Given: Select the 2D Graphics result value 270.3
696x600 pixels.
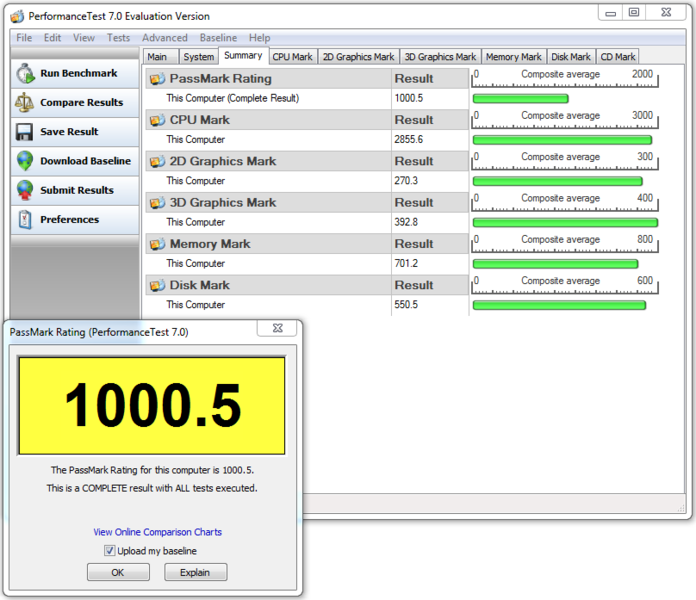Looking at the screenshot, I should (x=406, y=181).
